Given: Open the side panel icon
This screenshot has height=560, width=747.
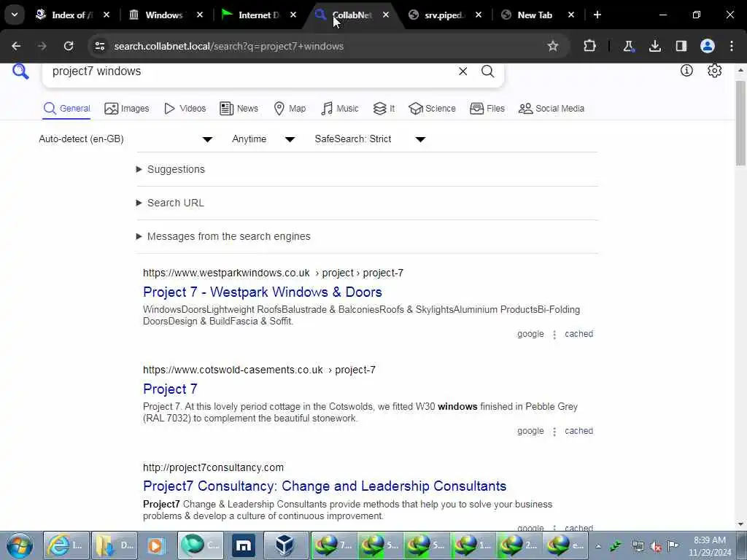Looking at the screenshot, I should click(x=681, y=46).
